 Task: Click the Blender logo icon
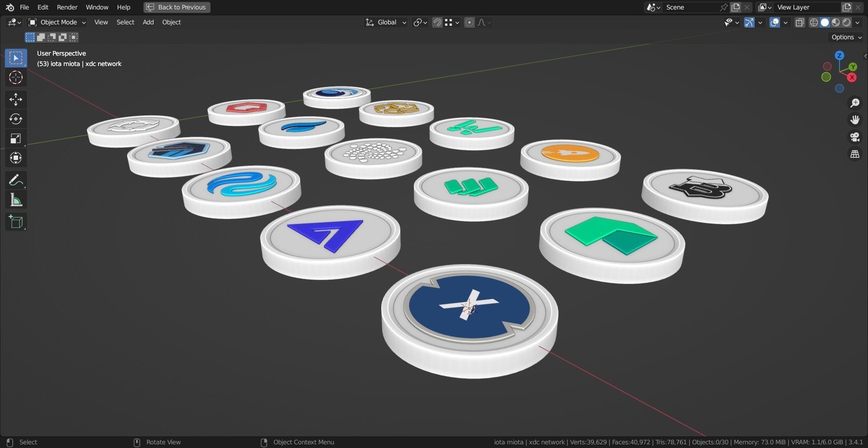click(x=10, y=7)
